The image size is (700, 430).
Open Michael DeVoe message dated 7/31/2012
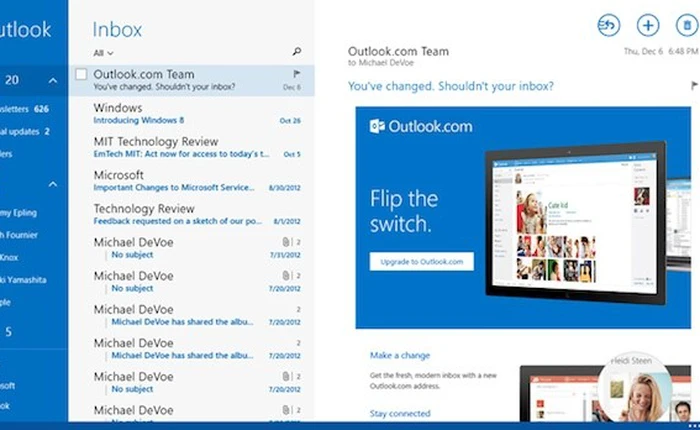pos(192,248)
